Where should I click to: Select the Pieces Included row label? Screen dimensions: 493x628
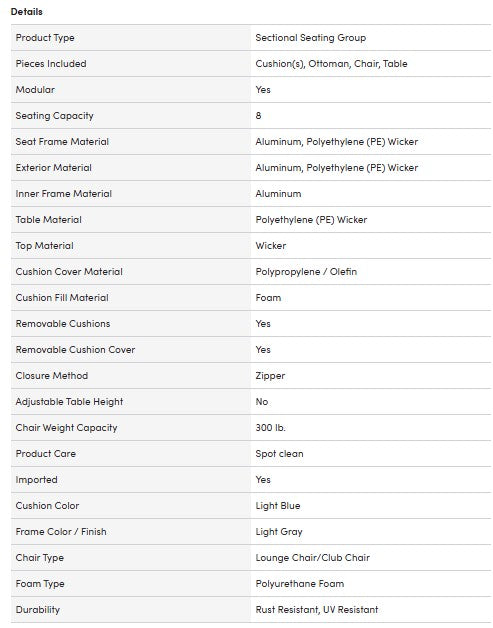coord(51,64)
